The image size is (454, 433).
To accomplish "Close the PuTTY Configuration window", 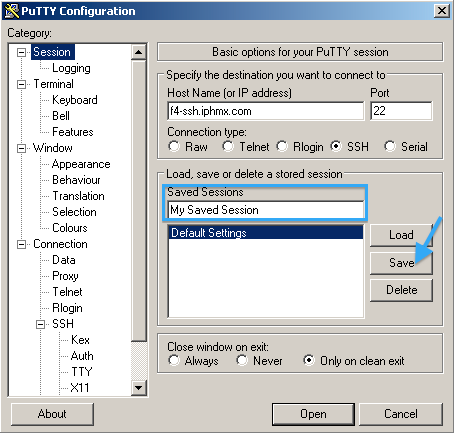I will pyautogui.click(x=442, y=11).
